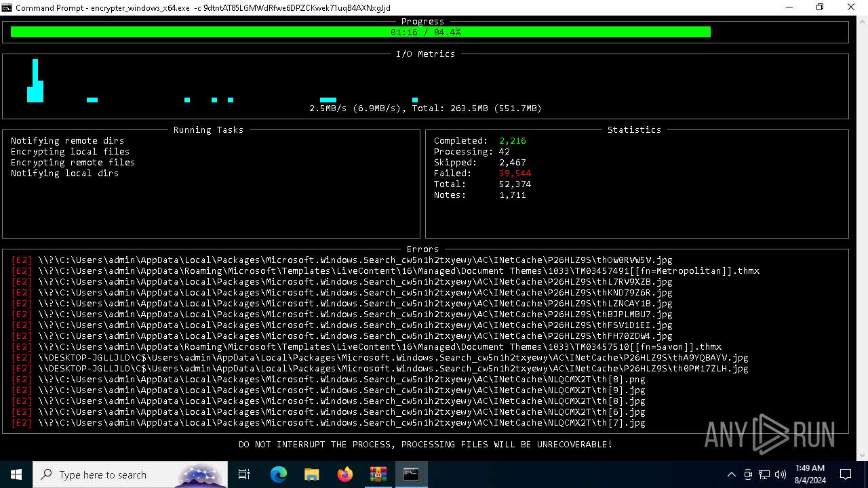Select error line ending thOW0RVW5V.jpg
Viewport: 868px width, 488px height.
click(x=342, y=260)
